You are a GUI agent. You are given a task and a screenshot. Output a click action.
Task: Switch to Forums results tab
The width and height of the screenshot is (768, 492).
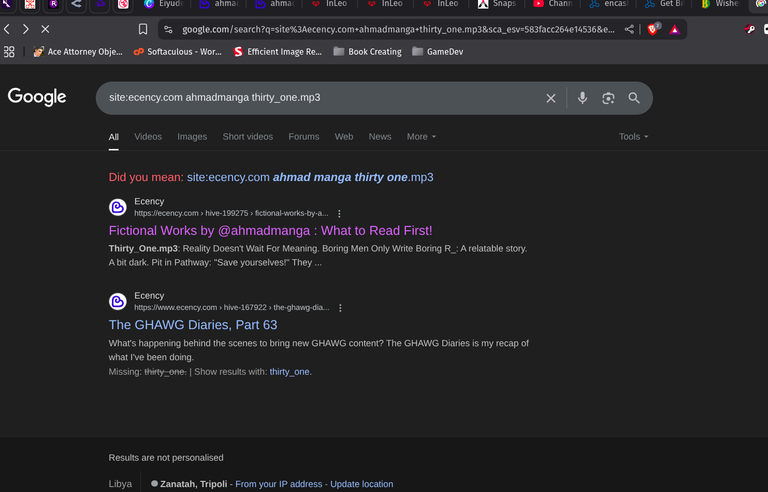coord(304,137)
